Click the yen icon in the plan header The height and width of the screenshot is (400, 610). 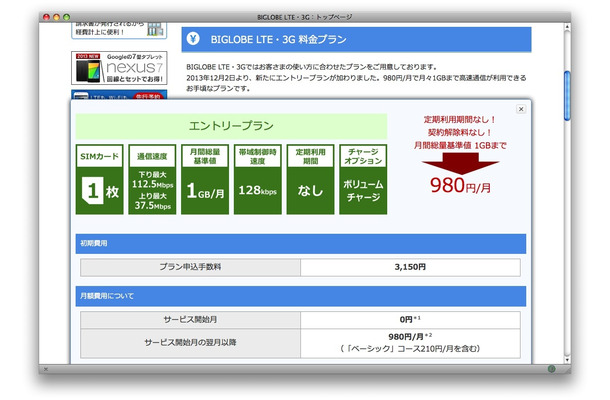point(193,39)
